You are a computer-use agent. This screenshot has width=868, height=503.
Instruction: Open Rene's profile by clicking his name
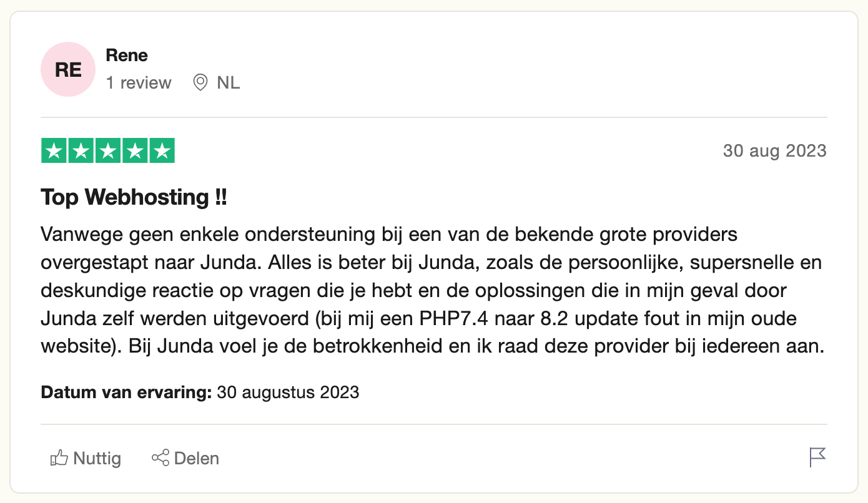[127, 55]
